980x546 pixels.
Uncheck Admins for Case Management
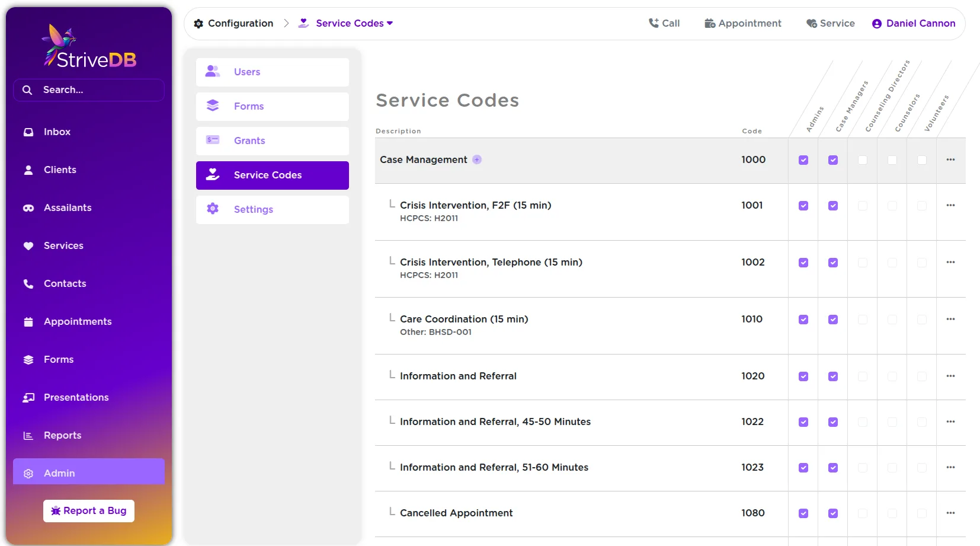click(x=803, y=159)
